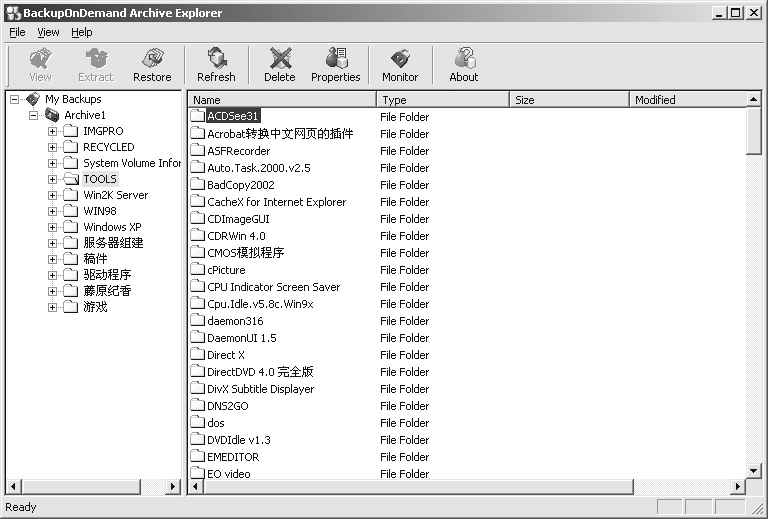Expand the Windows XP folder node
The height and width of the screenshot is (519, 768).
coord(52,227)
